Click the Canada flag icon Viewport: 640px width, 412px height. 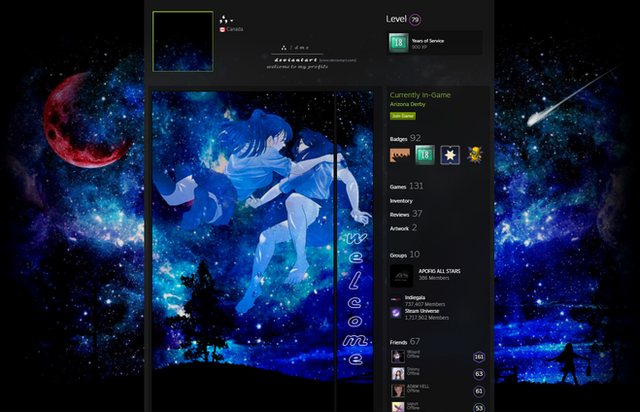click(222, 29)
